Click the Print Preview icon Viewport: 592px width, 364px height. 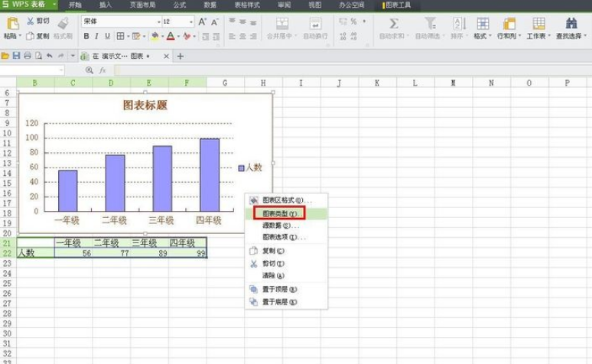pos(38,56)
